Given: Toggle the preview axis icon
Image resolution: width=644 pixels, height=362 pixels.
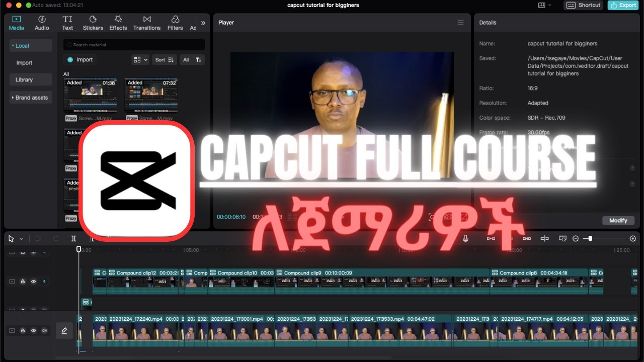Looking at the screenshot, I should [544, 239].
